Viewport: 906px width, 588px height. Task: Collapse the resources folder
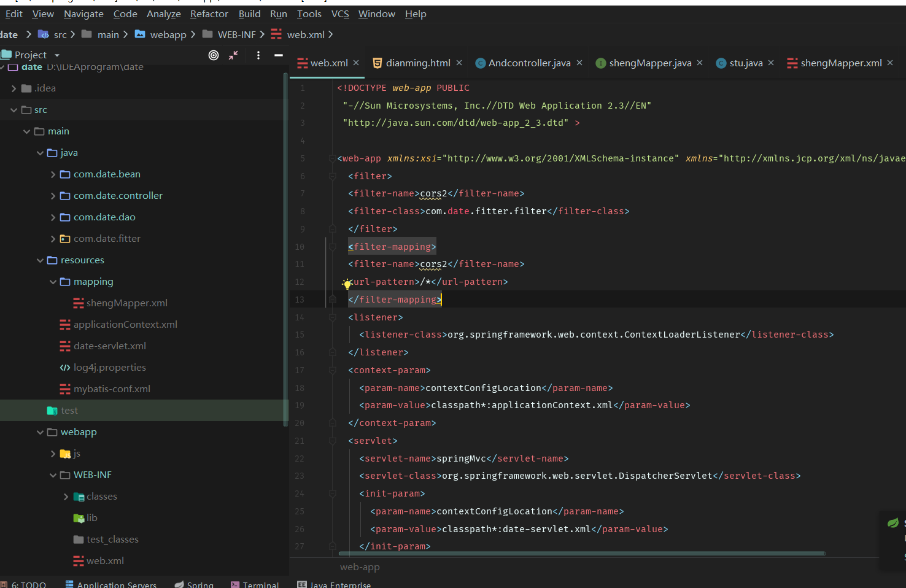[40, 260]
